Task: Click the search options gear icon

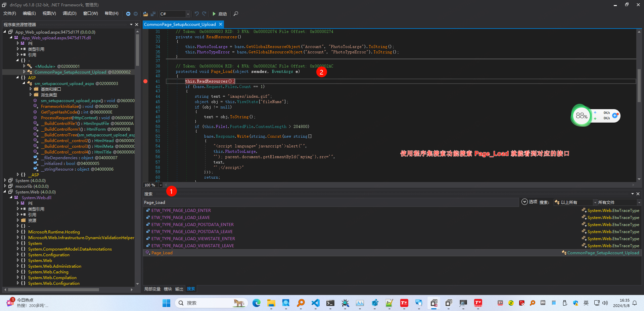Action: tap(524, 202)
